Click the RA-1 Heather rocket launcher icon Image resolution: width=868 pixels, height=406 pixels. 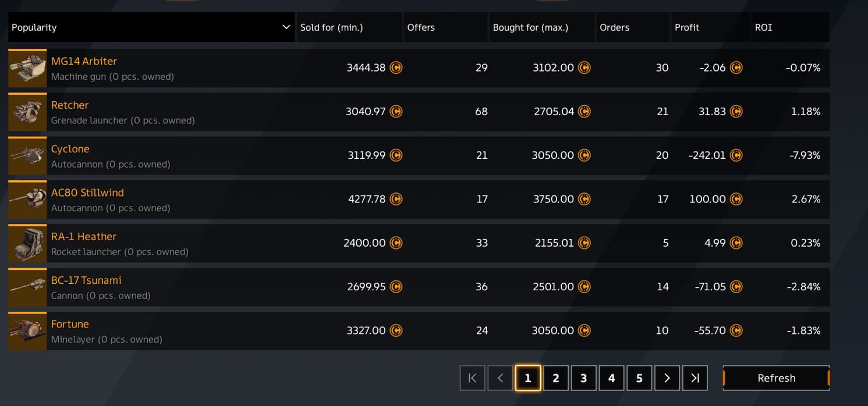27,243
